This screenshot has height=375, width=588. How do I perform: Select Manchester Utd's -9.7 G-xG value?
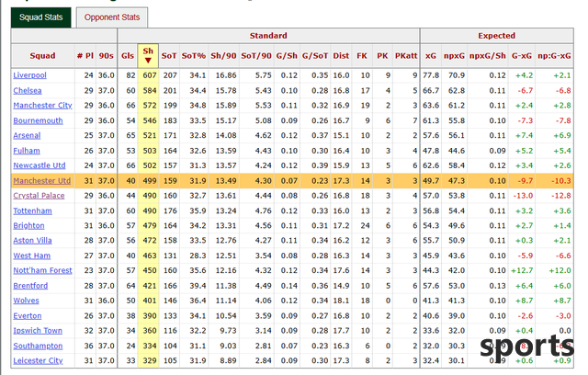(x=526, y=181)
